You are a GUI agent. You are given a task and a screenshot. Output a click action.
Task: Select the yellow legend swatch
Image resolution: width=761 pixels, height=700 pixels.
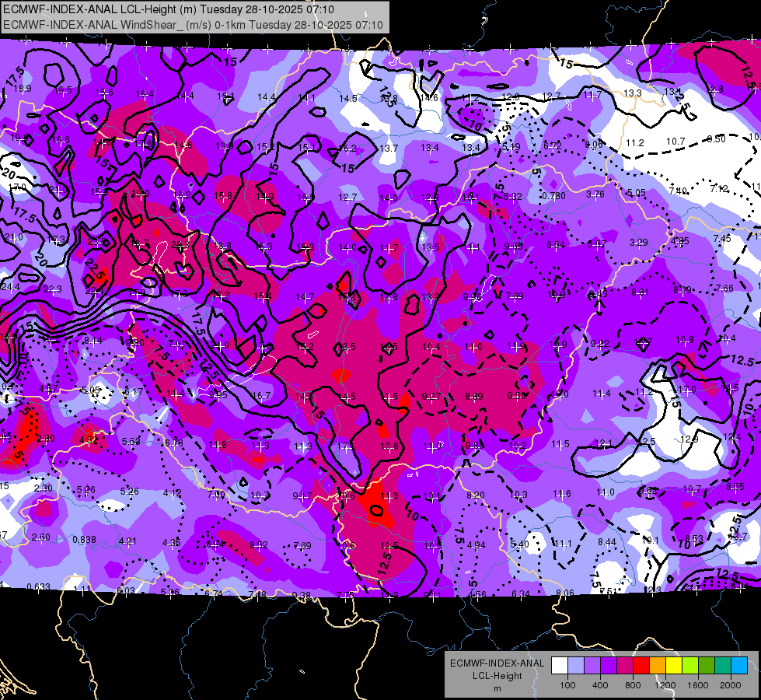(x=674, y=666)
